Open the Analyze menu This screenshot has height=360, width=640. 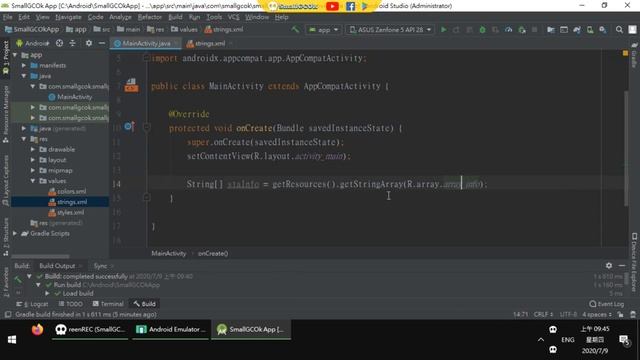[x=120, y=17]
